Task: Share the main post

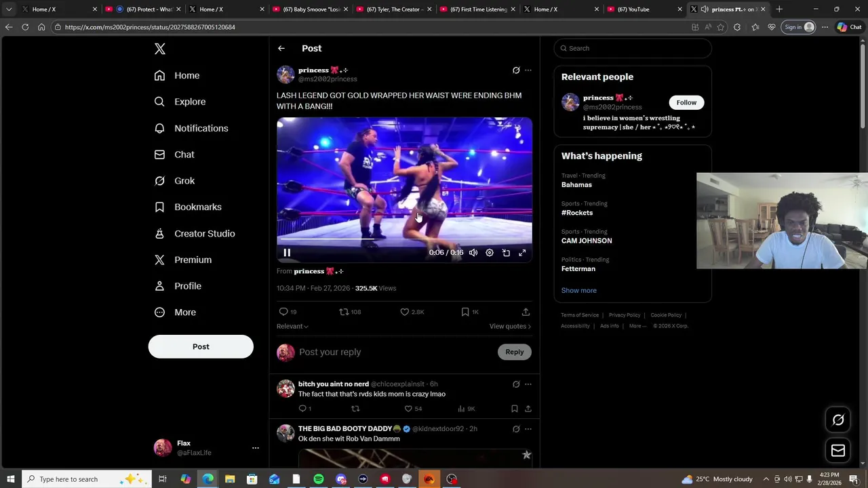Action: tap(526, 312)
